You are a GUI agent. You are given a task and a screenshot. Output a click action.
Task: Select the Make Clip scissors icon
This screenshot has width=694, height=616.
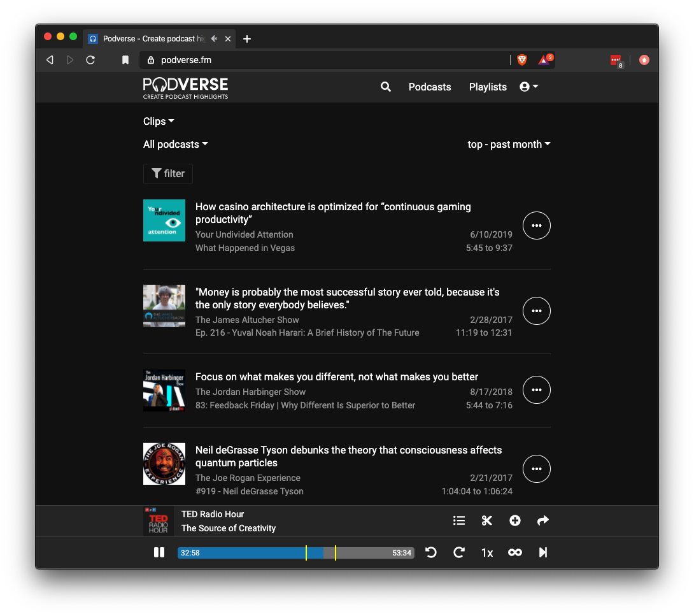click(x=486, y=520)
